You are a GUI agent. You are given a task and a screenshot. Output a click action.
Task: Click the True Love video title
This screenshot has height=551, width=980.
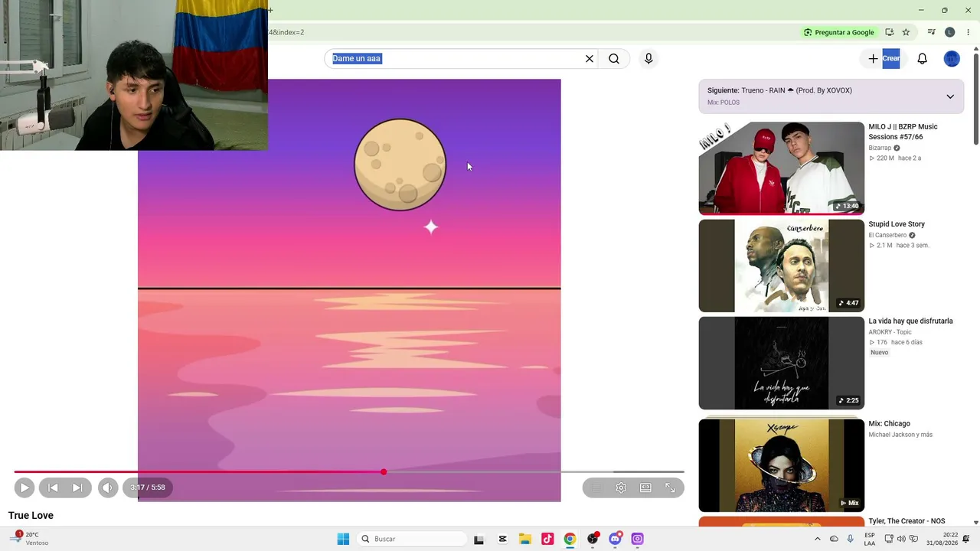[x=31, y=516]
